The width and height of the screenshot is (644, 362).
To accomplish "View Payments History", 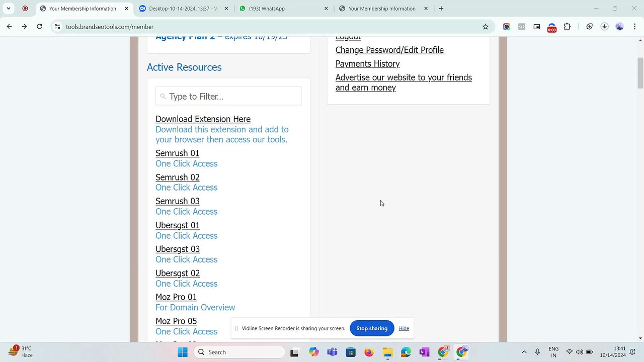I will (367, 64).
